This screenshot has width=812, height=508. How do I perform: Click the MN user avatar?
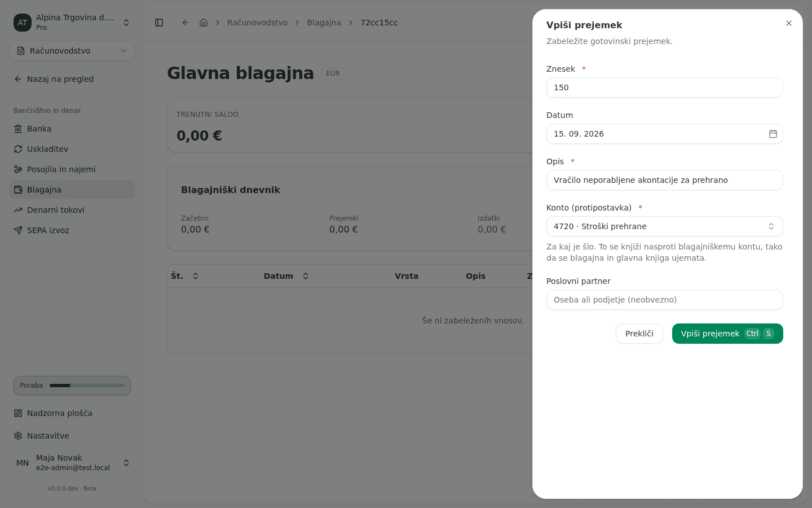pyautogui.click(x=23, y=463)
